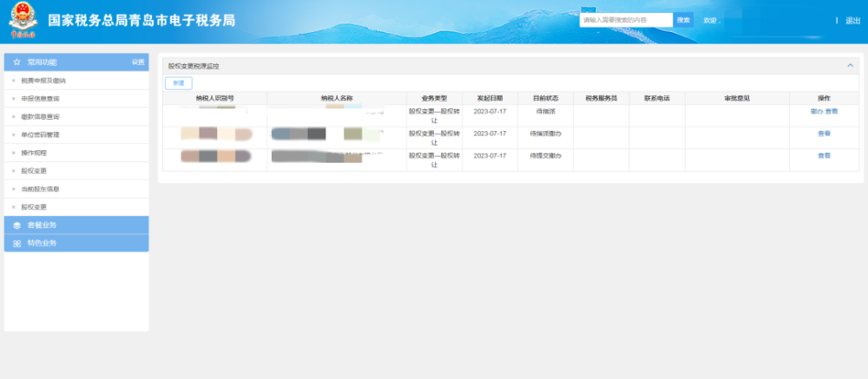This screenshot has height=379, width=868.
Task: Click 退出 to log out
Action: pyautogui.click(x=852, y=21)
